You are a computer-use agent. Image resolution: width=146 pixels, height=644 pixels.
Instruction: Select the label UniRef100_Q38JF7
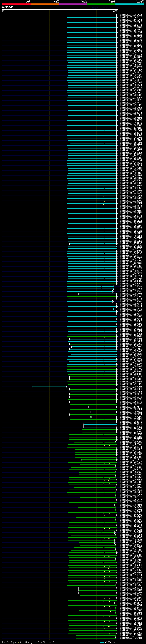pos(131,98)
